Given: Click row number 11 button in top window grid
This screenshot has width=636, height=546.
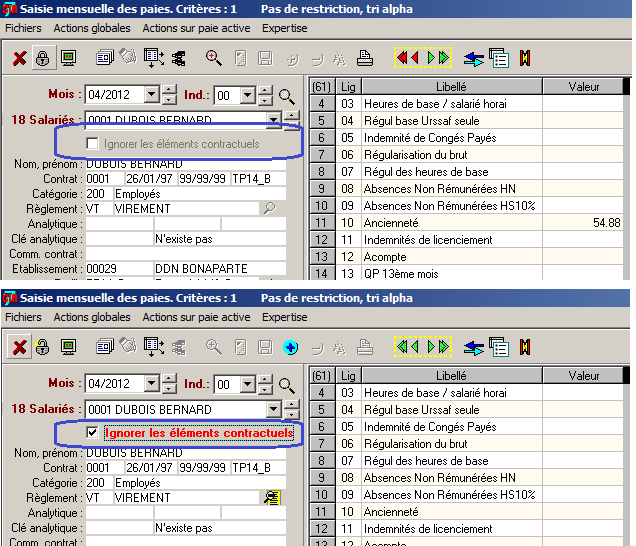Looking at the screenshot, I should point(322,223).
